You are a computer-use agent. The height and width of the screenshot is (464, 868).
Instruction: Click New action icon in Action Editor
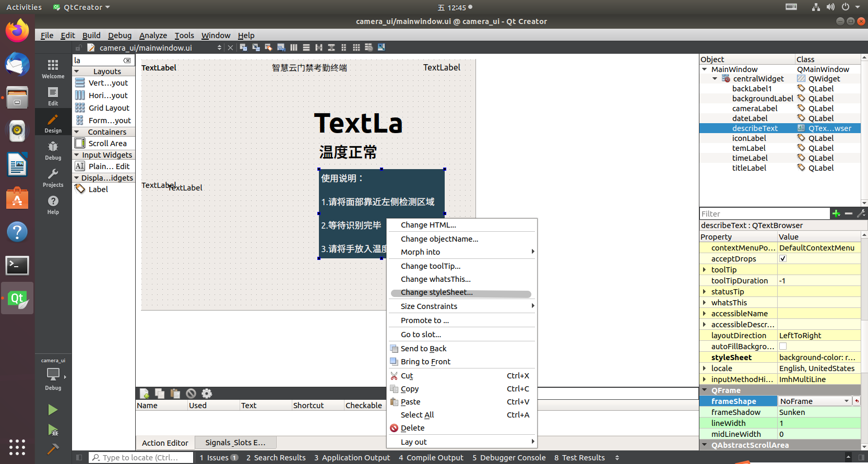[x=145, y=394]
